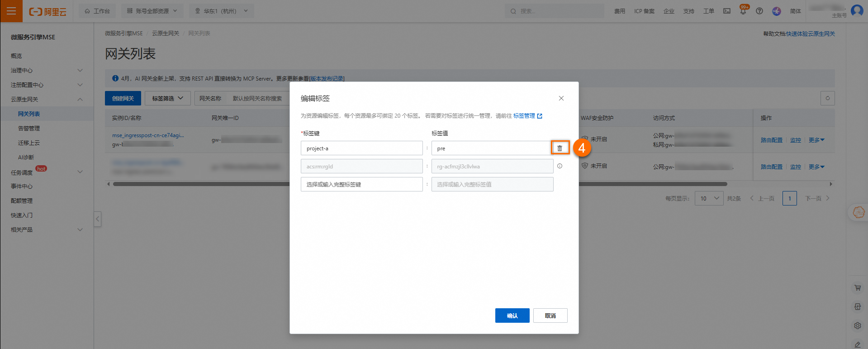Open page size dropdown showing 10
This screenshot has width=868, height=349.
click(709, 198)
